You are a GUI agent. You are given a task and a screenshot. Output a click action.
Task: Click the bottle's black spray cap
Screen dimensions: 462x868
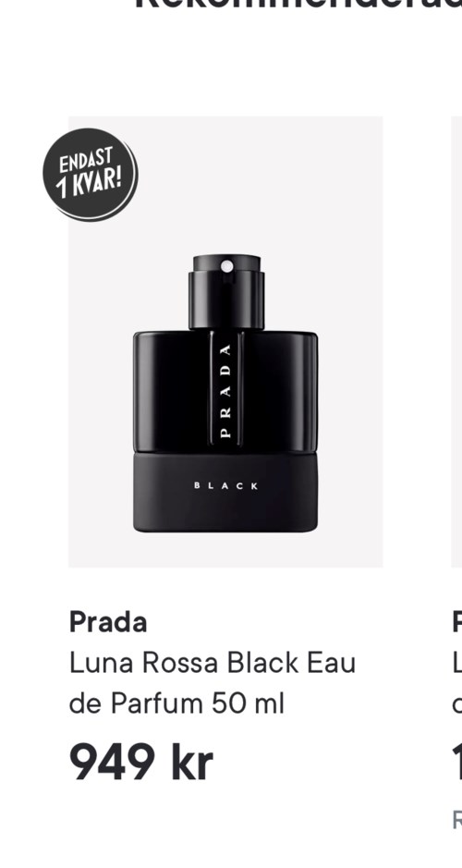pyautogui.click(x=226, y=292)
